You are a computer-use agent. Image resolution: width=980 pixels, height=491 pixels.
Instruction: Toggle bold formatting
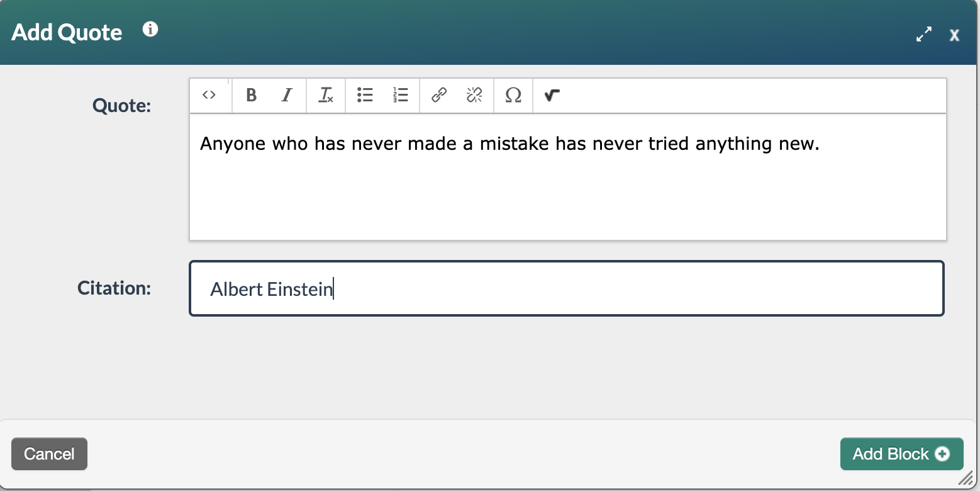pyautogui.click(x=252, y=95)
